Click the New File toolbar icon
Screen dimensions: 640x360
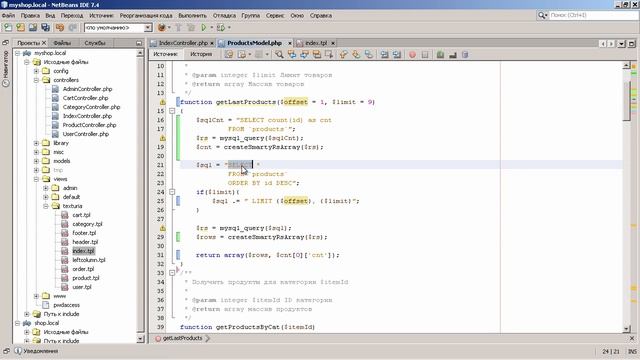[8, 27]
